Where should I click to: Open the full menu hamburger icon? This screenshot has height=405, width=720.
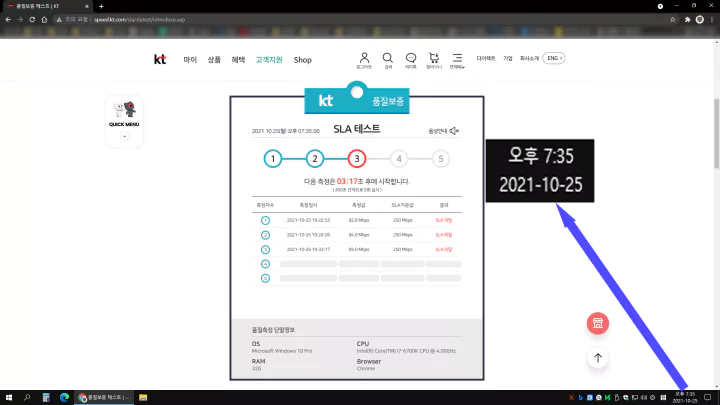457,60
